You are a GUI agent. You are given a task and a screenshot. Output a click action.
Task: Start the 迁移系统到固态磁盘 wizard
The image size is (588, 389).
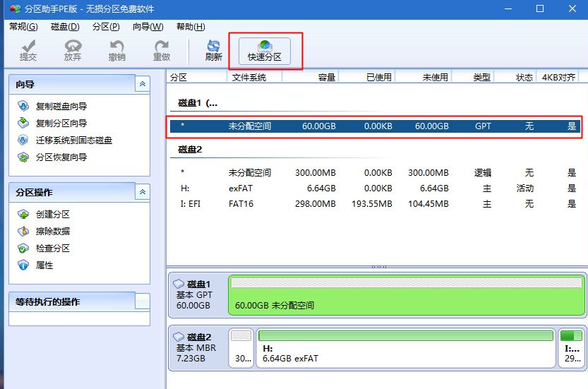point(73,140)
